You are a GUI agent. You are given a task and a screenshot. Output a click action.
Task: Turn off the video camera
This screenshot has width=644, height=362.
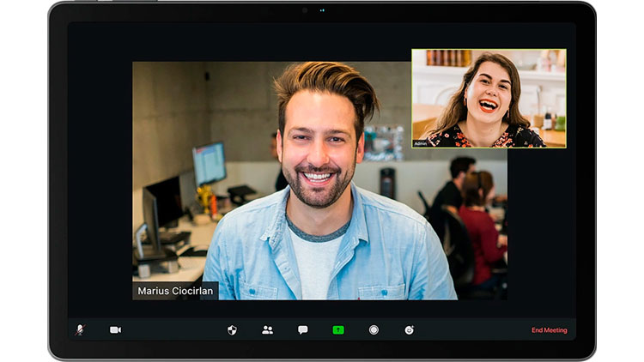coord(115,329)
